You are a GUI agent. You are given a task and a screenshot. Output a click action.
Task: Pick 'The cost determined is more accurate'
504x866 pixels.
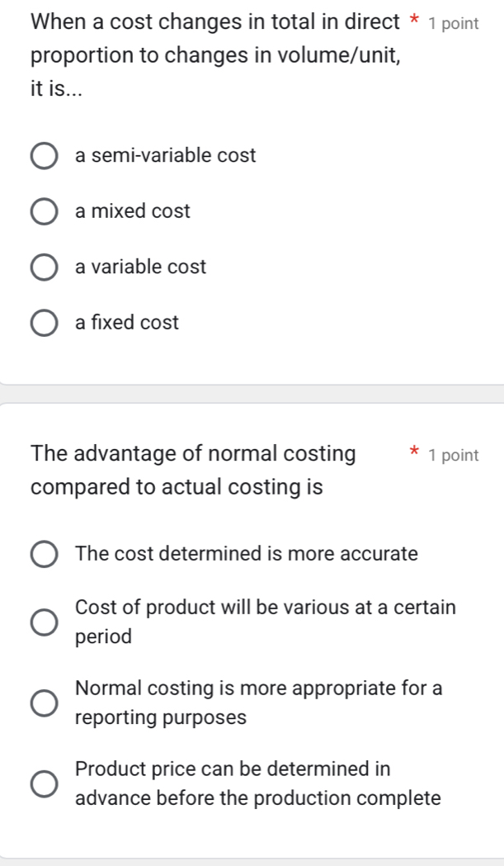click(44, 554)
